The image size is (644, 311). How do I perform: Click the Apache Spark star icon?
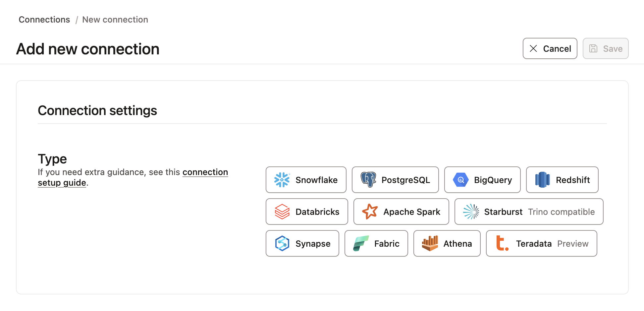(370, 212)
